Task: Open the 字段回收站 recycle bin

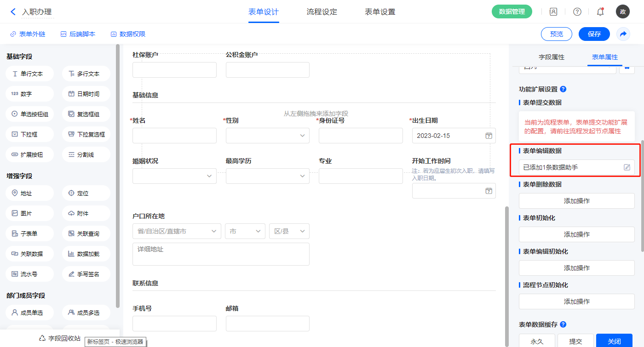Action: (x=60, y=338)
